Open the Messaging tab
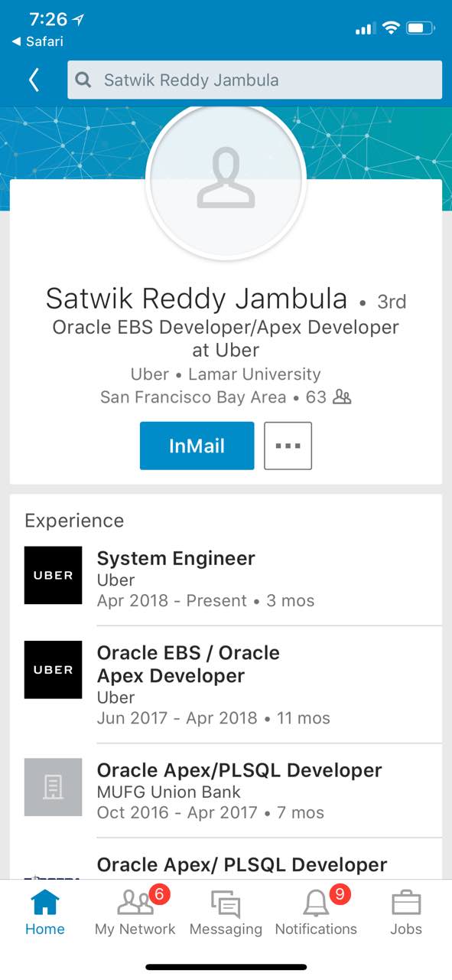Image resolution: width=452 pixels, height=980 pixels. [x=226, y=913]
